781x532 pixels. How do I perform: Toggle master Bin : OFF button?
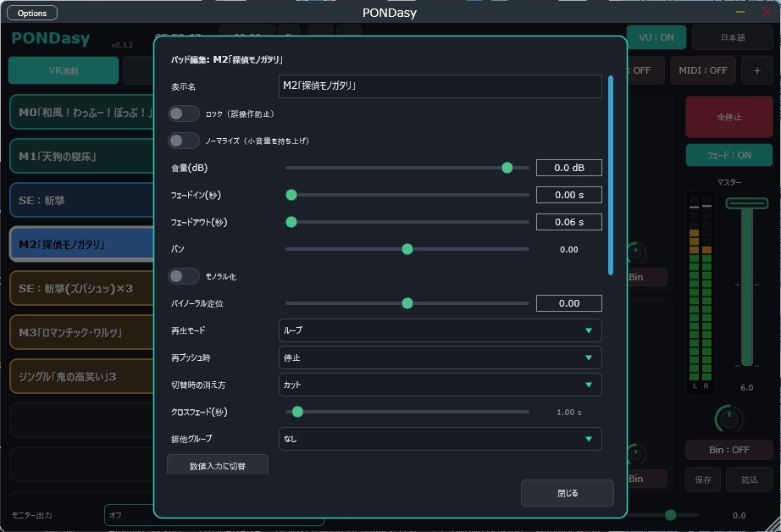(x=729, y=450)
